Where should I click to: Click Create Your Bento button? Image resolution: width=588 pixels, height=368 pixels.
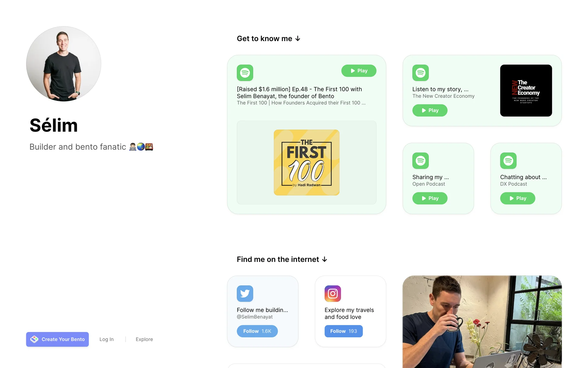click(57, 339)
